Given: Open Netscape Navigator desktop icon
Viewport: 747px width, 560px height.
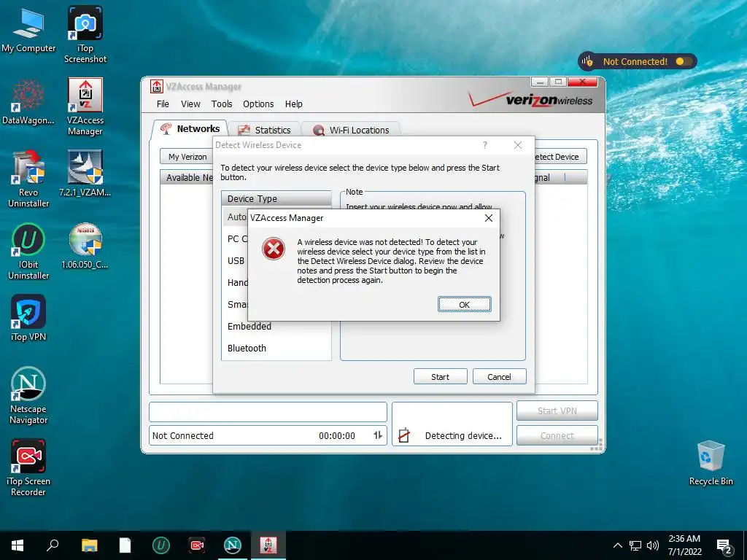Looking at the screenshot, I should tap(28, 395).
